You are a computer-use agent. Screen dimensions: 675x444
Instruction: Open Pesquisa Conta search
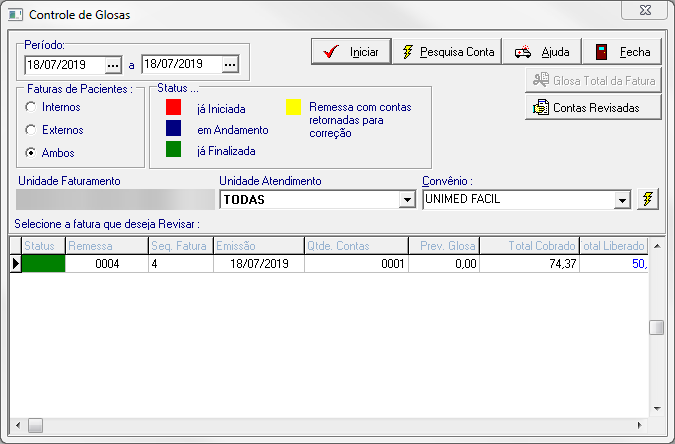447,52
